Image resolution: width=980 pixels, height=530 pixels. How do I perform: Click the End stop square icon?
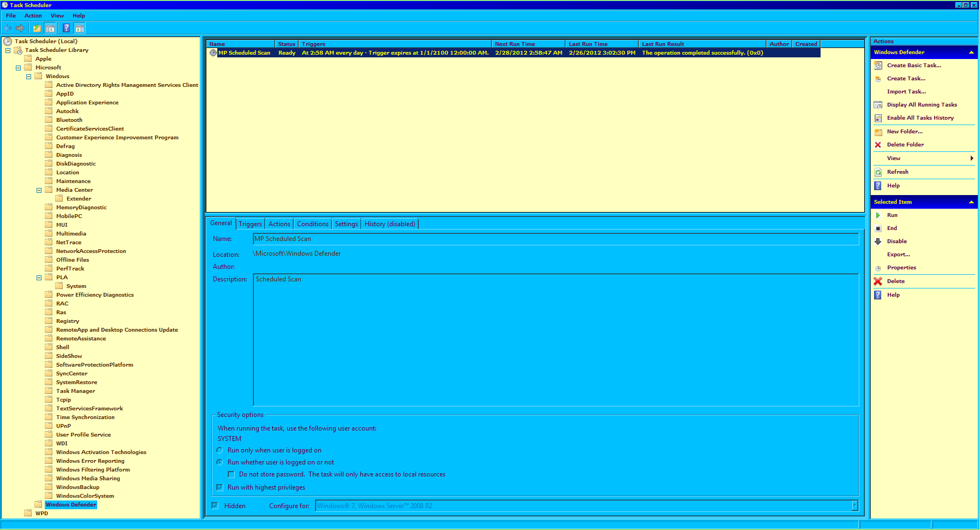coord(878,228)
